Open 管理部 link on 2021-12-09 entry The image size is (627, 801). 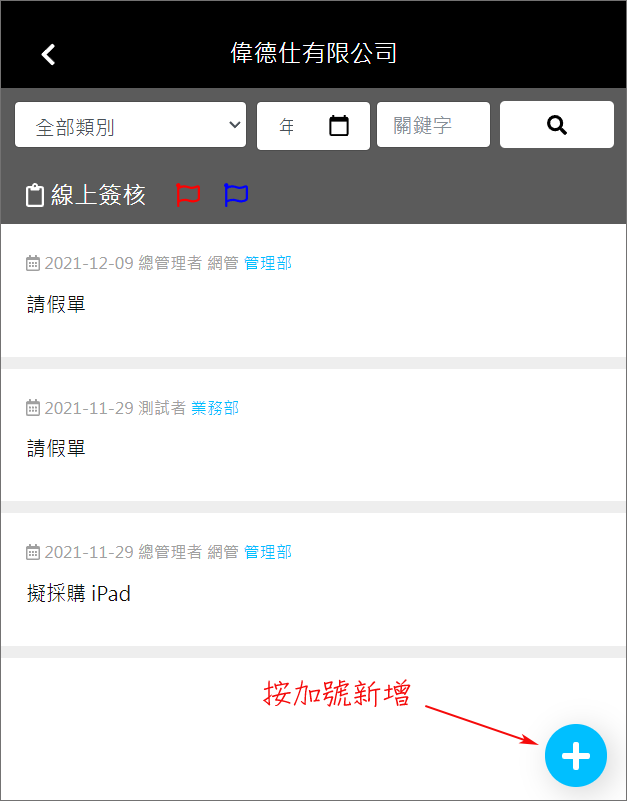pyautogui.click(x=268, y=263)
